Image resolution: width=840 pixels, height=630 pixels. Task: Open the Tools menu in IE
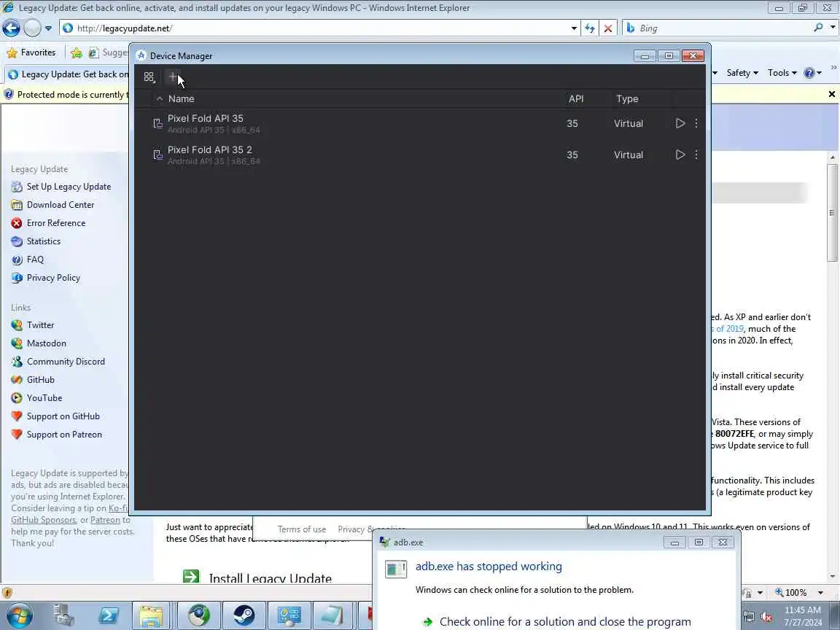click(x=782, y=73)
